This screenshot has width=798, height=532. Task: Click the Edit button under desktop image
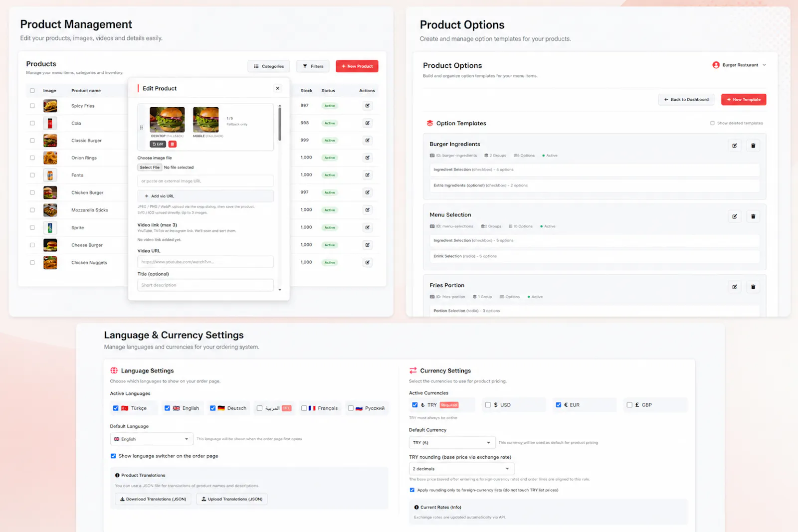point(158,144)
